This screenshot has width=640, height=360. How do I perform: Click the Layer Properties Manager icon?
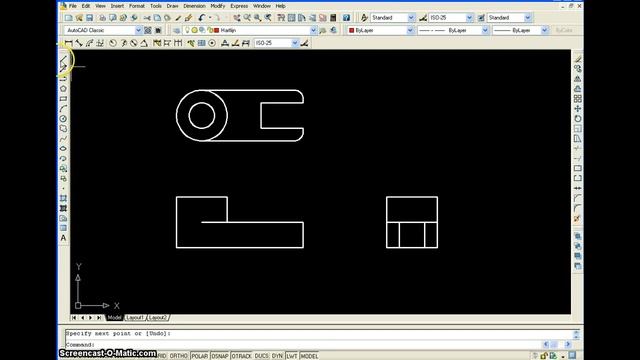tap(176, 30)
